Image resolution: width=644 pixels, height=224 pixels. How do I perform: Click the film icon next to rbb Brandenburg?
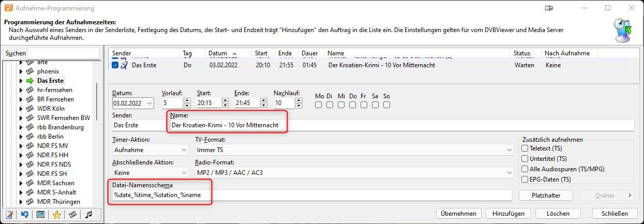click(30, 127)
